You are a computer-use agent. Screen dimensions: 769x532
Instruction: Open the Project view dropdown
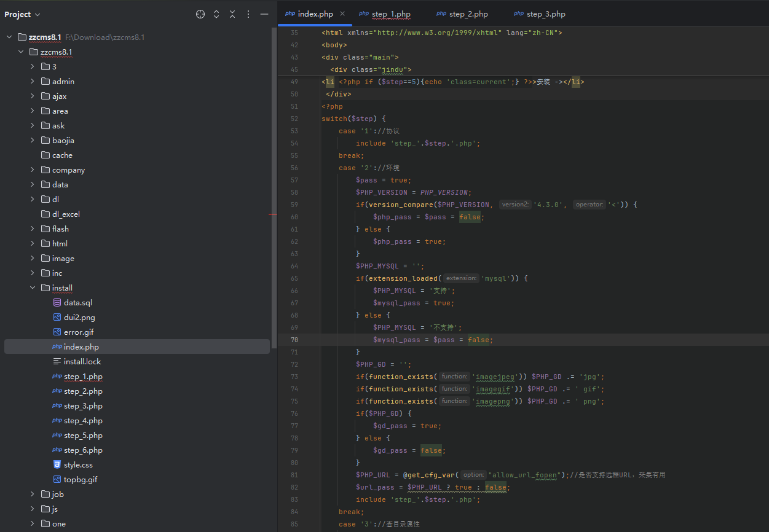click(x=23, y=14)
